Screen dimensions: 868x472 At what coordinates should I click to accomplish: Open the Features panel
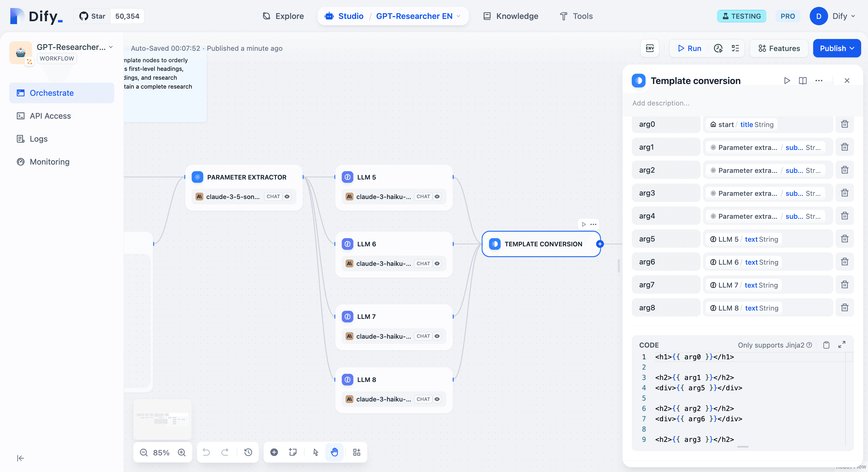[779, 48]
